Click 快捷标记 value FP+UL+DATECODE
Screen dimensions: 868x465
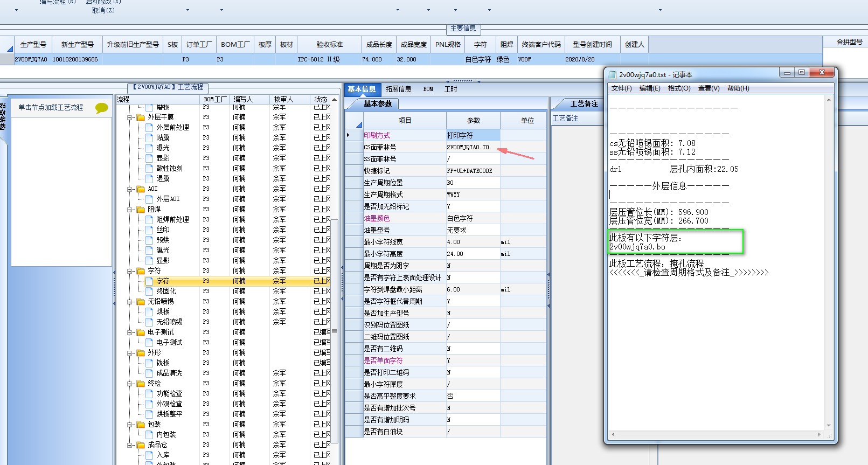coord(473,171)
